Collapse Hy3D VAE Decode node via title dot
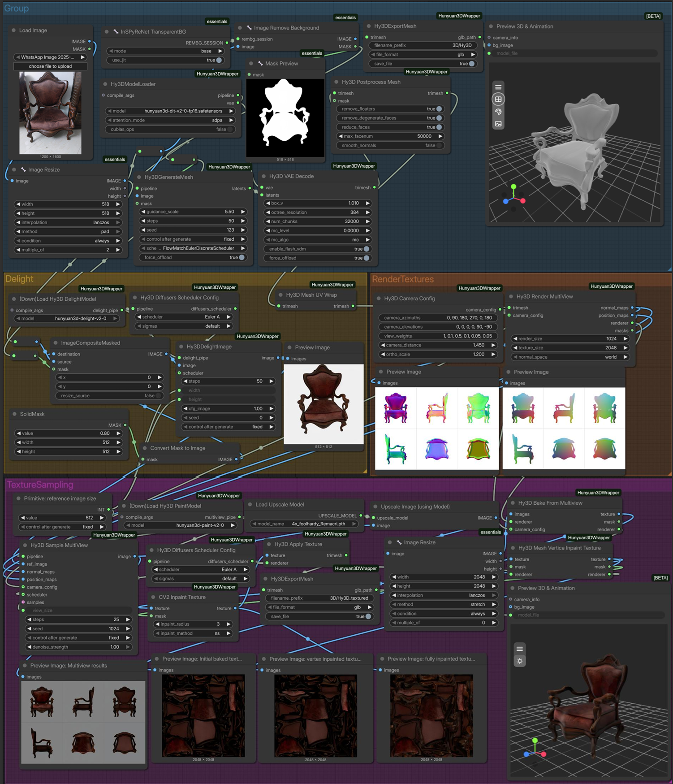The height and width of the screenshot is (784, 673). (x=263, y=177)
